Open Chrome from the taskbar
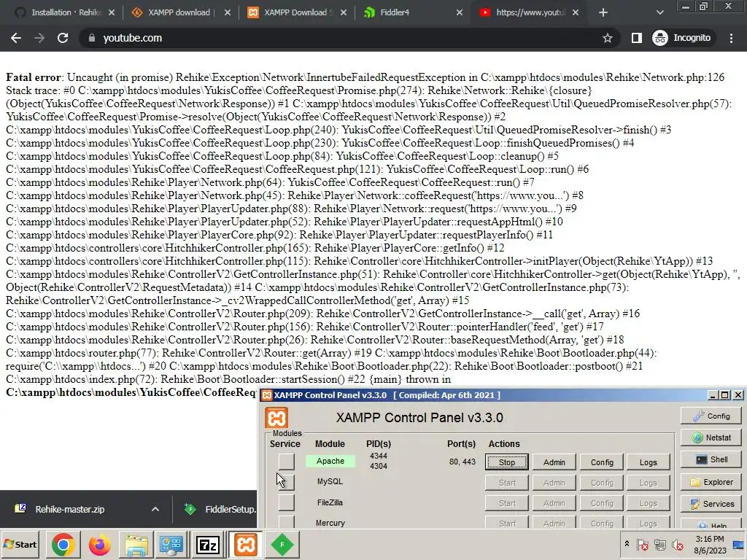The image size is (747, 560). coord(63,545)
